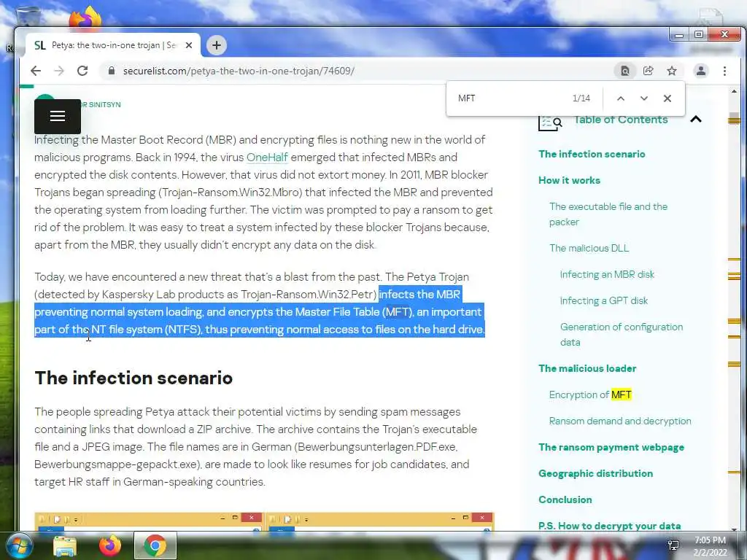Jump to The infection scenario section
This screenshot has width=747, height=560.
[592, 154]
